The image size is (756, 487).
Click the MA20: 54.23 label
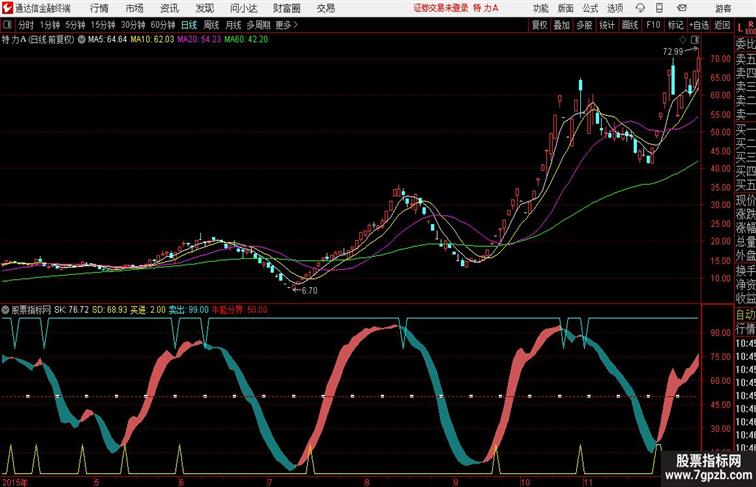[x=199, y=40]
